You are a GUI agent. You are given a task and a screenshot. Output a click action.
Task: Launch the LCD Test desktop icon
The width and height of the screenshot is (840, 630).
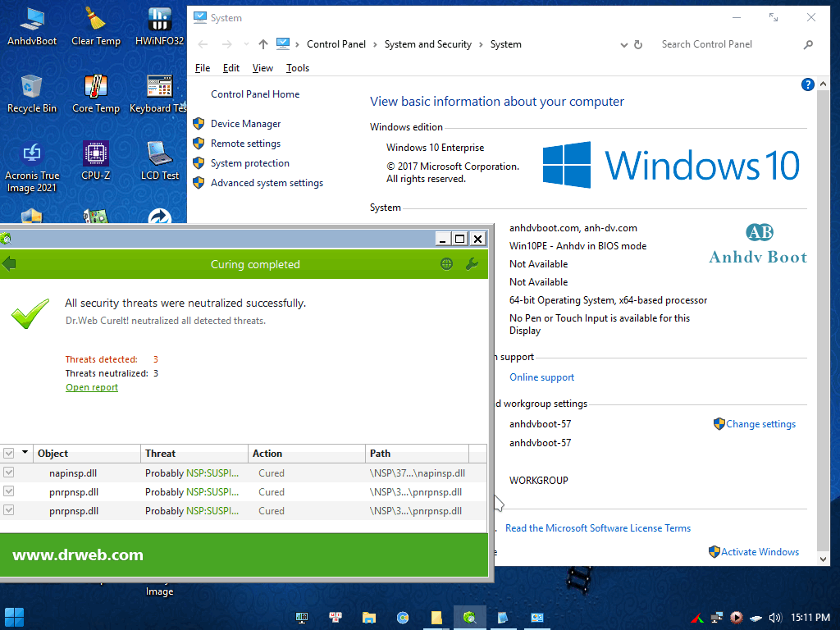coord(160,162)
